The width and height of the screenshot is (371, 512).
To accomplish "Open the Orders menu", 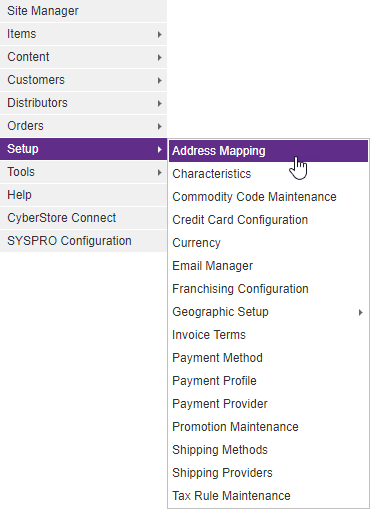I will [83, 126].
